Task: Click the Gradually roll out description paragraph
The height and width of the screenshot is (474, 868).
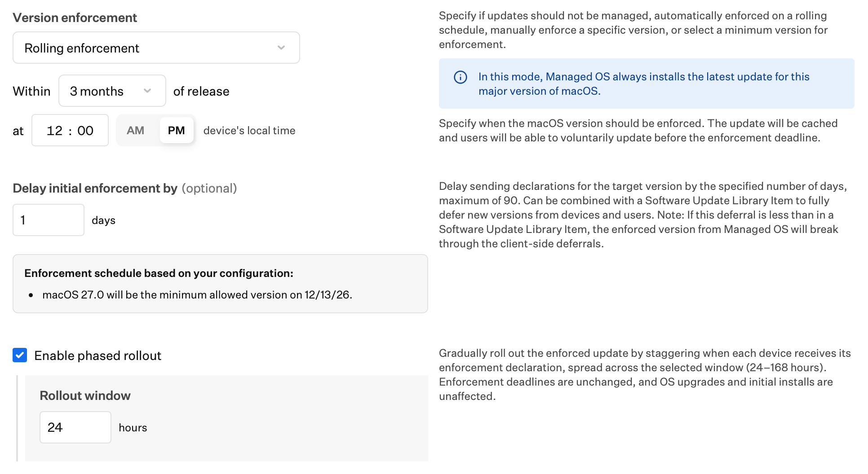Action: [x=645, y=375]
